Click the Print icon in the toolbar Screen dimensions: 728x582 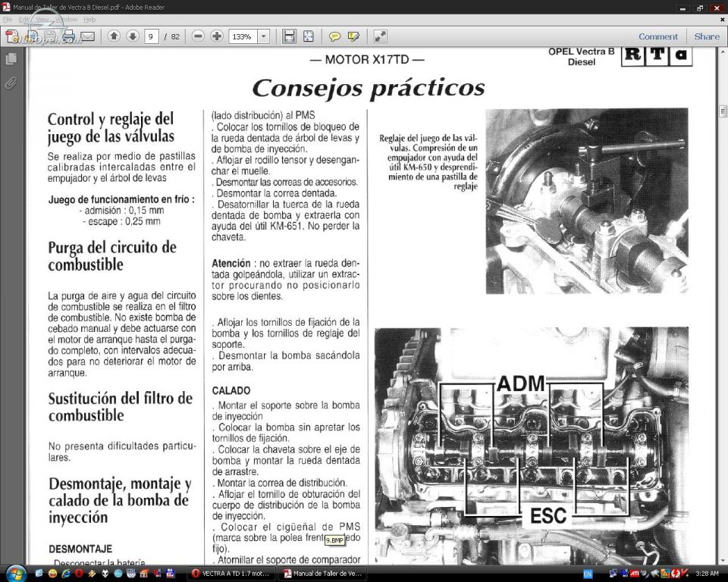(69, 36)
